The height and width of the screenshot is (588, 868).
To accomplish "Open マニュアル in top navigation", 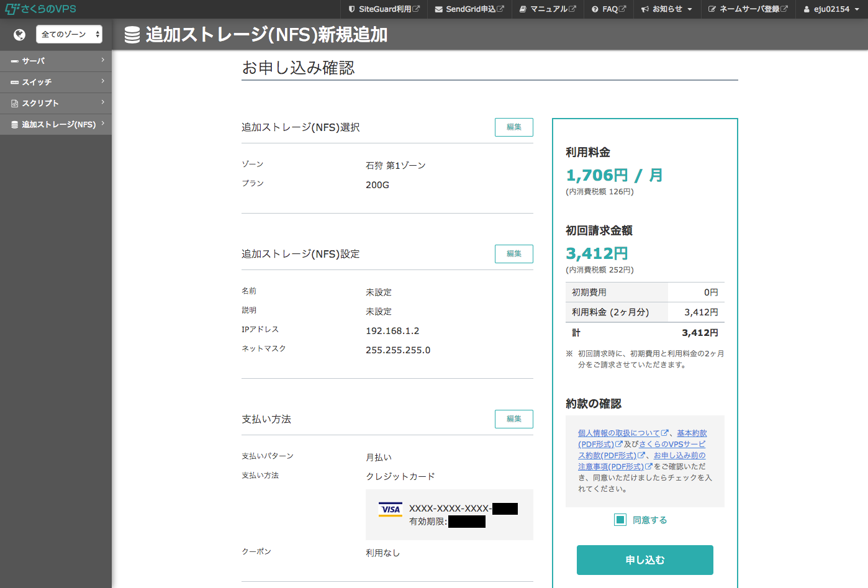I will (x=548, y=9).
